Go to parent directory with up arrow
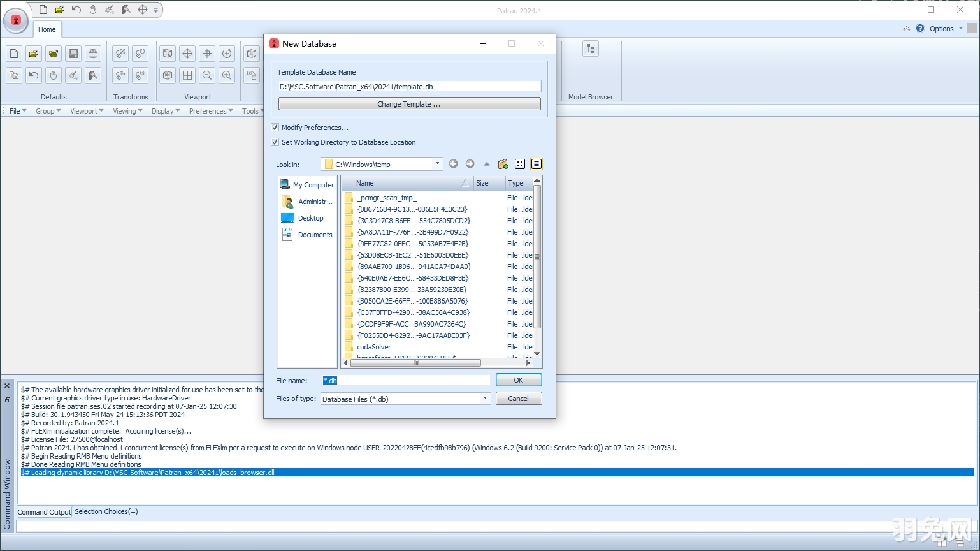The width and height of the screenshot is (980, 551). [487, 164]
